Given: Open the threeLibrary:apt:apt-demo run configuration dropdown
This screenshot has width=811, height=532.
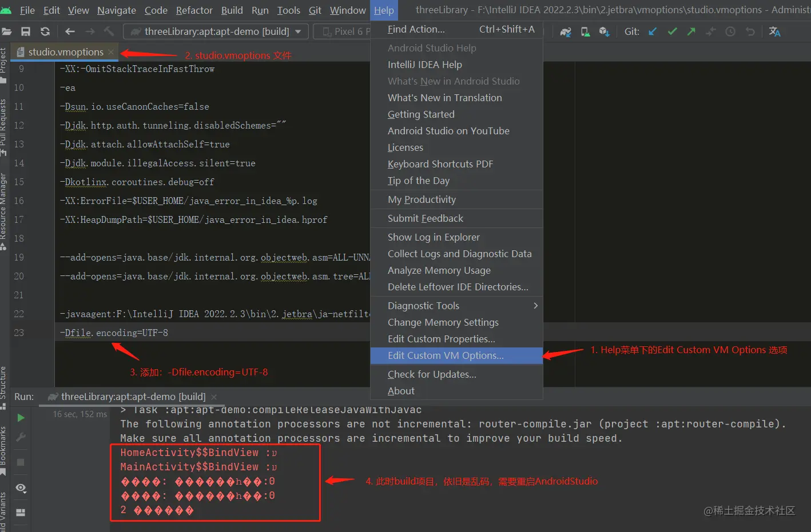Looking at the screenshot, I should [x=216, y=31].
